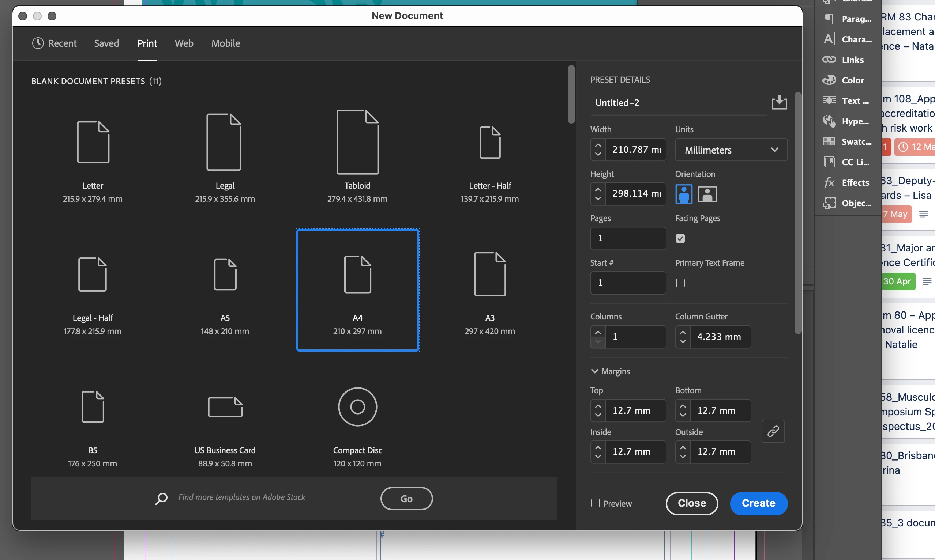Choose the A3 preset thumbnail
Viewport: 935px width, 560px height.
(489, 291)
